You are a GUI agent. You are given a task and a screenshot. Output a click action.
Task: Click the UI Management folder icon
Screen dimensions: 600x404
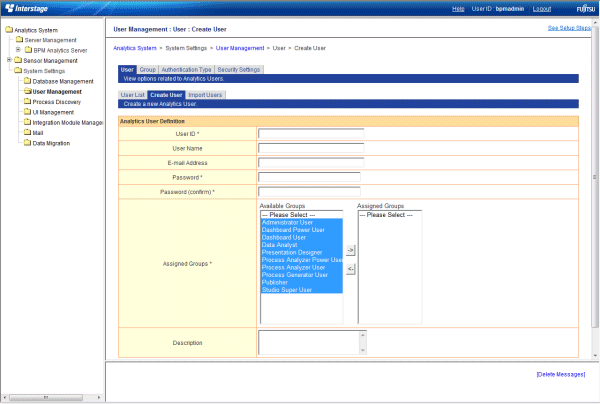click(x=27, y=112)
